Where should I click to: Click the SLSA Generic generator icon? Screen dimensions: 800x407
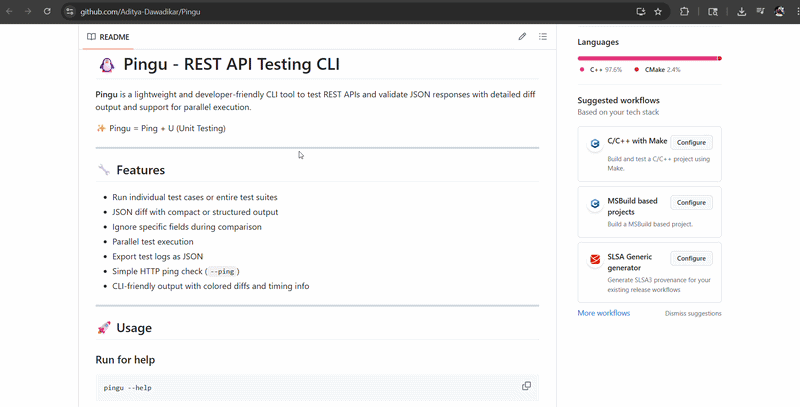click(594, 259)
